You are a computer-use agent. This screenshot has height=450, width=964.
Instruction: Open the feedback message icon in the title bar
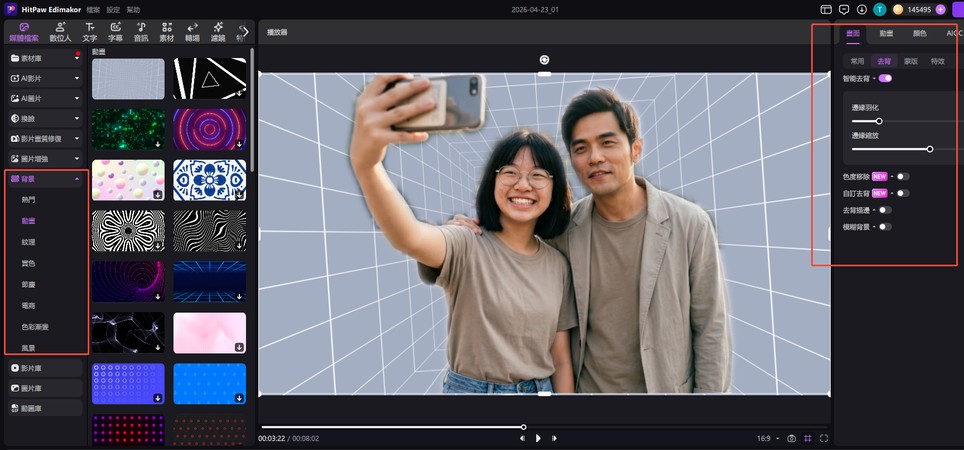(844, 10)
